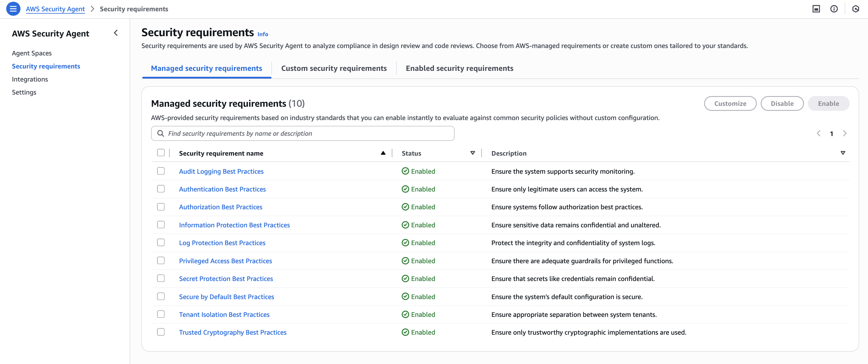The width and height of the screenshot is (868, 364).
Task: Open Status column sort arrow
Action: click(x=473, y=153)
